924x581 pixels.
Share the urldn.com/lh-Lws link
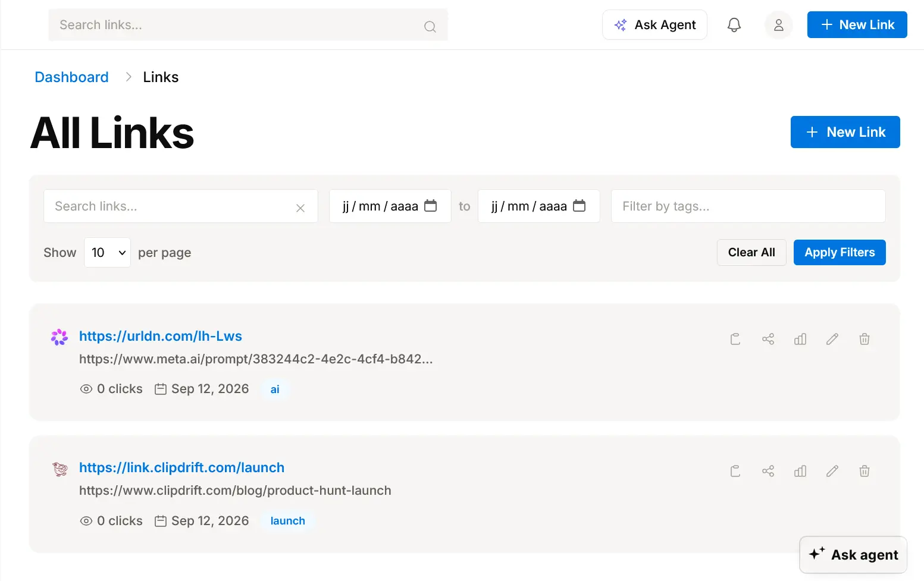(x=768, y=339)
